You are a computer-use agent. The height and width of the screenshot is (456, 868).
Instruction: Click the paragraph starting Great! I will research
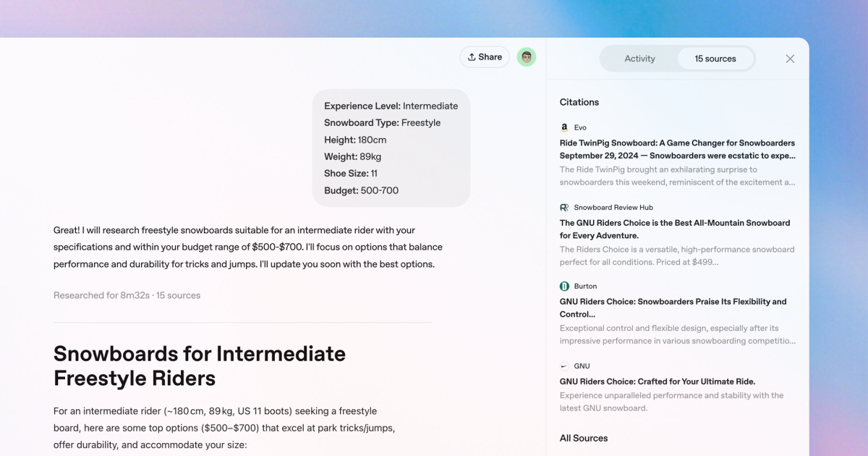[248, 247]
